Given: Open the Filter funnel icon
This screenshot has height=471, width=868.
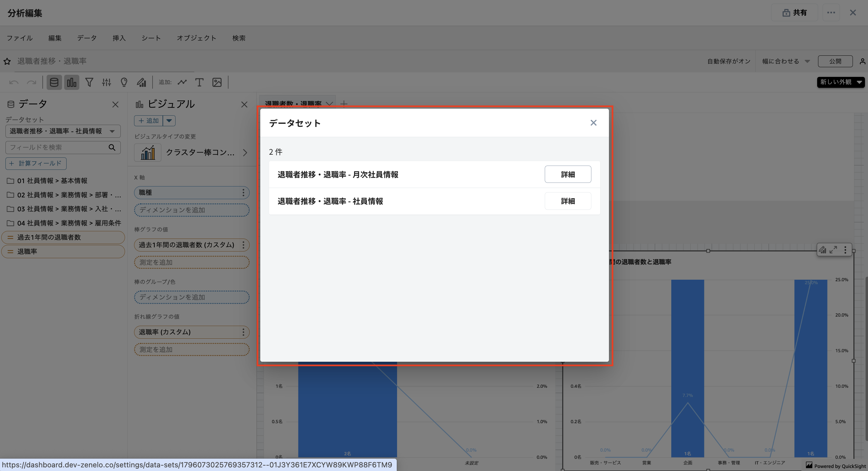Looking at the screenshot, I should [x=89, y=82].
